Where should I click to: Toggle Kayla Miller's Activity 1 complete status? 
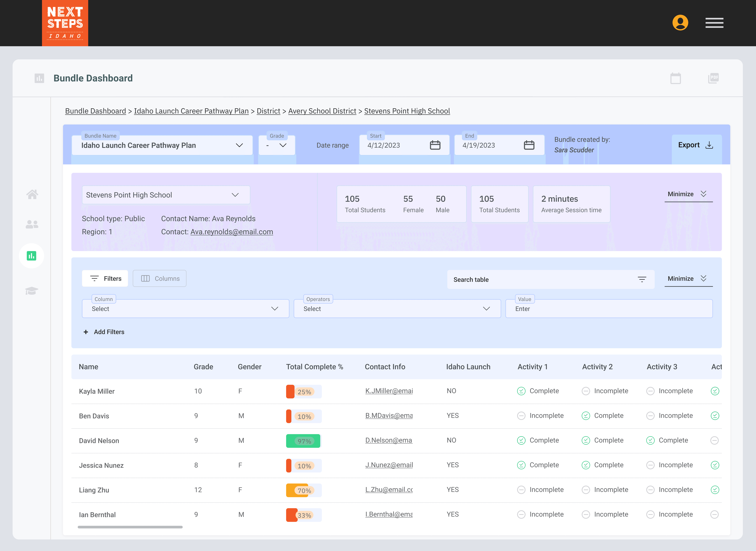click(x=521, y=391)
